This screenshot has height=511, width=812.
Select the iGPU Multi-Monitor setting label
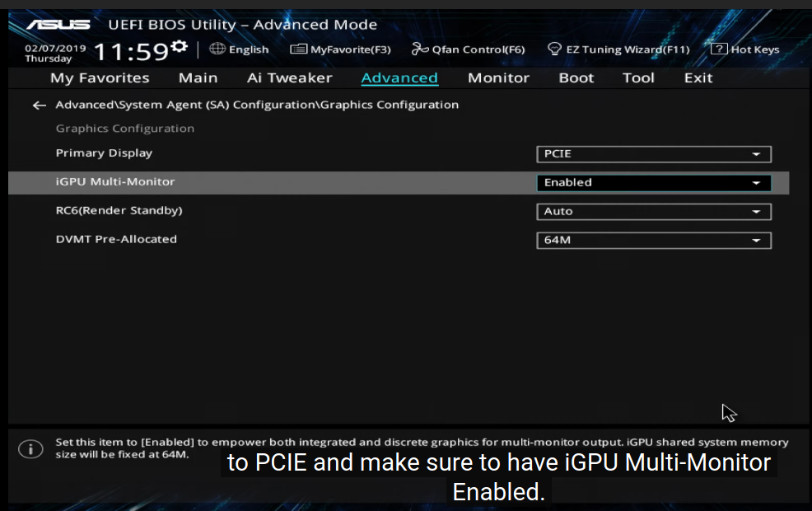coord(115,182)
